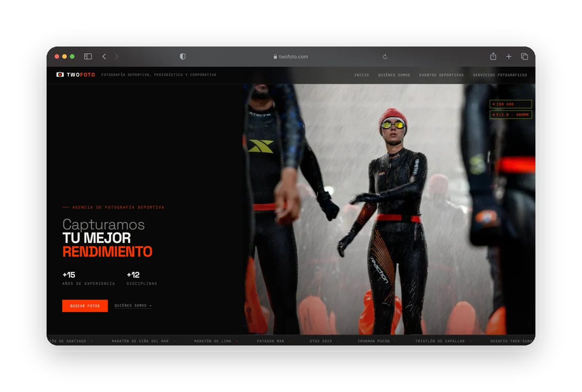Select the twofoto.com address bar
This screenshot has width=582, height=392.
291,57
